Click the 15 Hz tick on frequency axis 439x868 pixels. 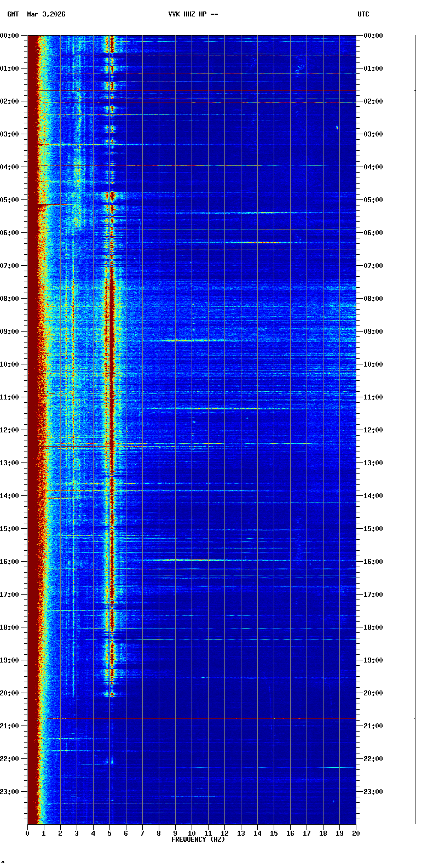point(274,833)
